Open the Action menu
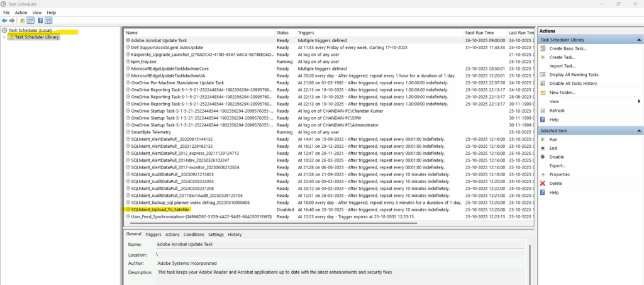 click(x=21, y=12)
